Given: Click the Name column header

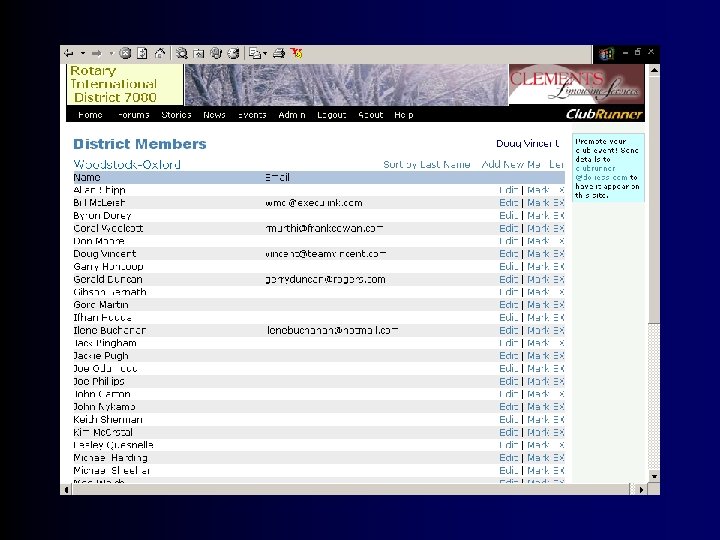Looking at the screenshot, I should tap(87, 177).
